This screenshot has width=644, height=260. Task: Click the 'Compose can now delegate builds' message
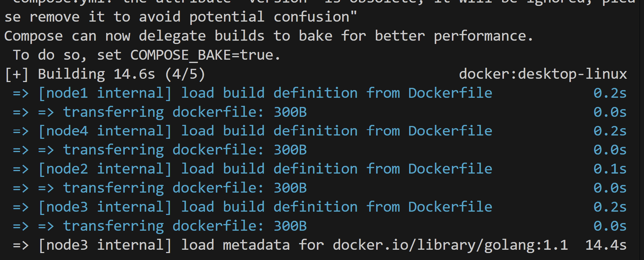269,36
